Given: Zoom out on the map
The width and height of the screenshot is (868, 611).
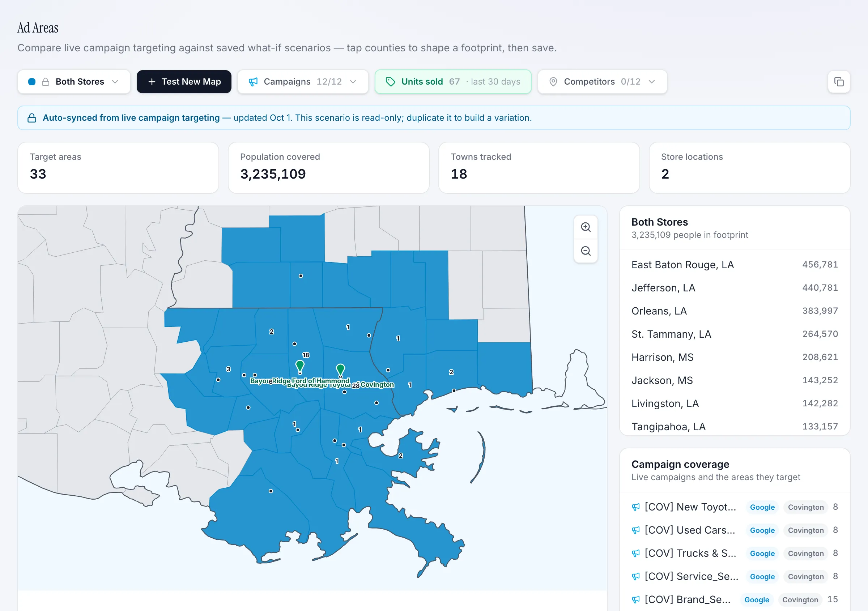Looking at the screenshot, I should tap(586, 251).
